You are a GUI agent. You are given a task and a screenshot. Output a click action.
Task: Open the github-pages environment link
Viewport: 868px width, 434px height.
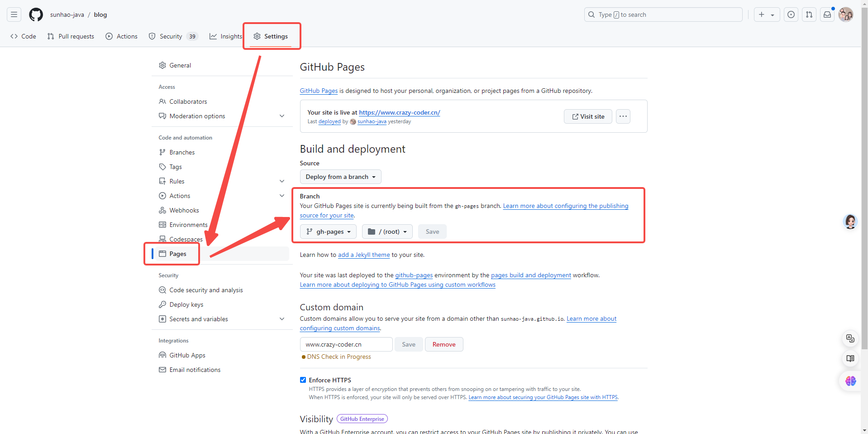click(414, 275)
